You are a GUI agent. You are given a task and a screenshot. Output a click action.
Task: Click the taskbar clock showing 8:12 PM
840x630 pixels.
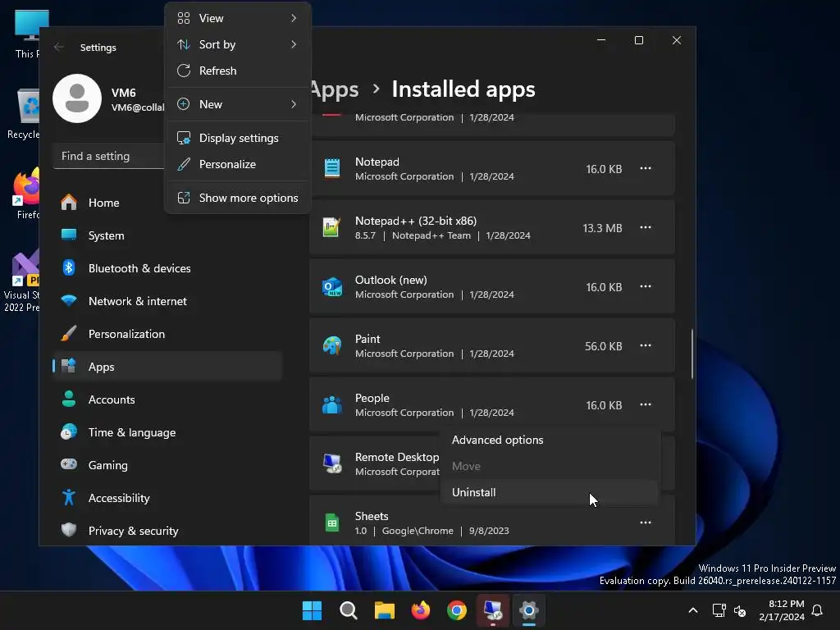click(x=782, y=610)
